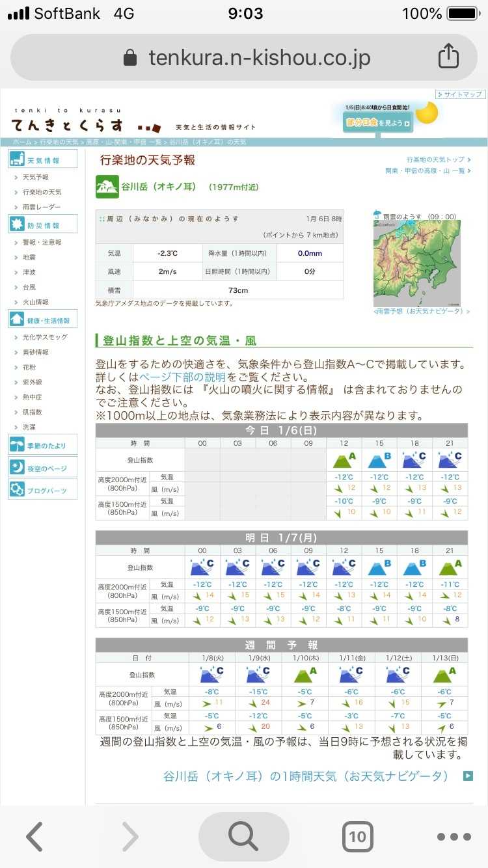Click the 天気情報 section icon in sidebar
Viewport: 488px width, 868px height.
(x=17, y=159)
